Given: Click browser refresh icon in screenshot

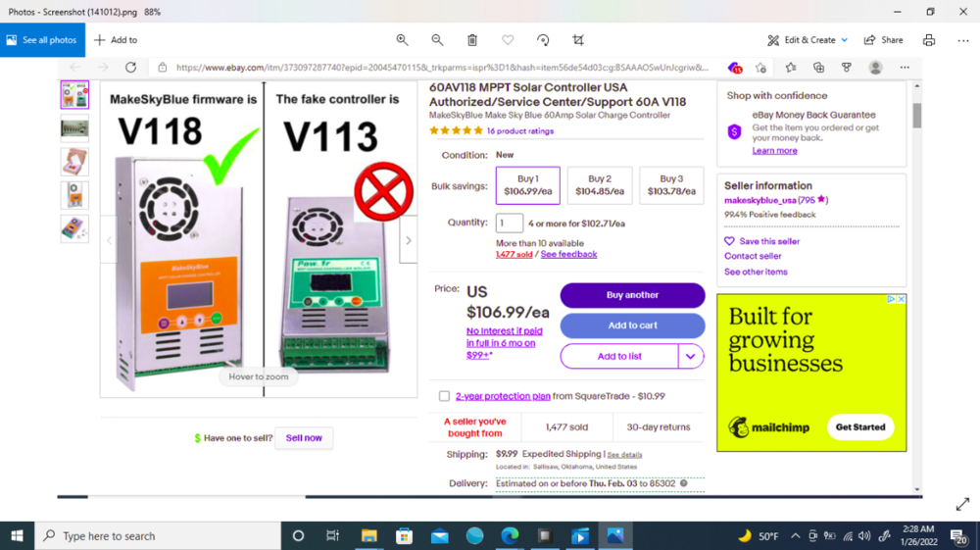Looking at the screenshot, I should (130, 68).
